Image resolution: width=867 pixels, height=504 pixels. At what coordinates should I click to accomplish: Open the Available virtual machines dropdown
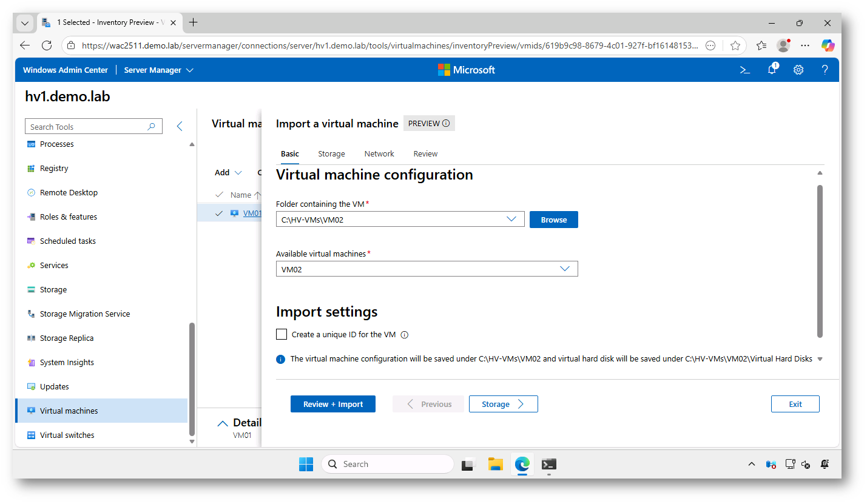tap(564, 269)
